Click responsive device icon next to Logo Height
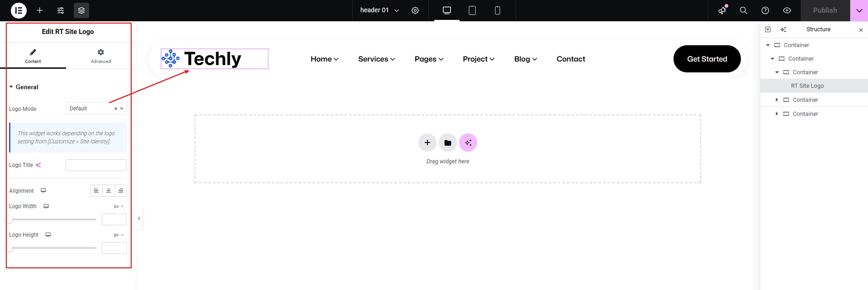 pos(48,235)
